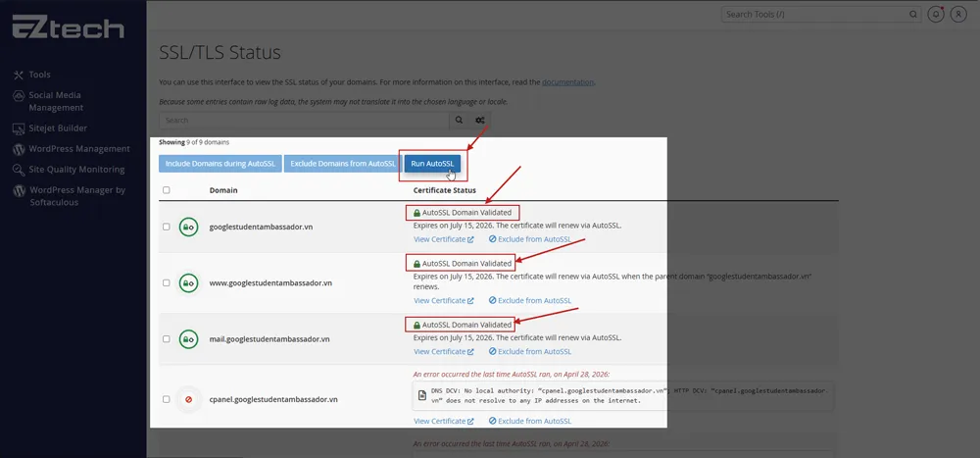The height and width of the screenshot is (458, 980).
Task: Click the Sitejet Builder sidebar icon
Action: coord(19,128)
